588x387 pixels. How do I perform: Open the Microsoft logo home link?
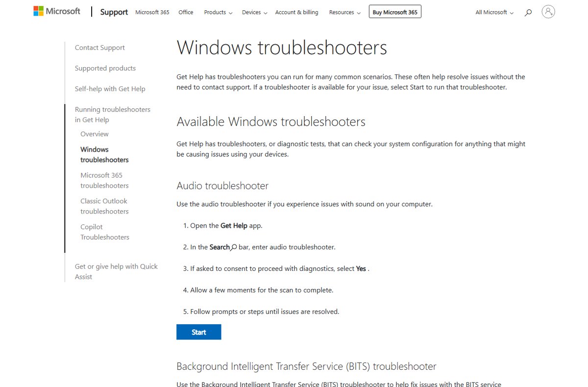(x=57, y=11)
